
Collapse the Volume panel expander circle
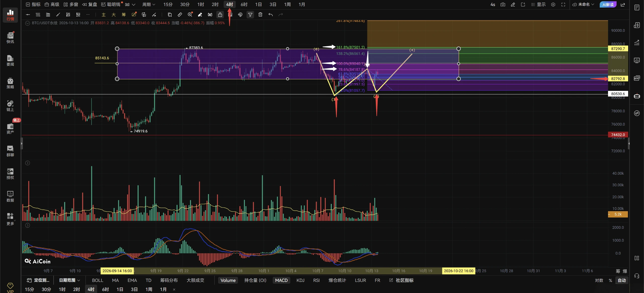(28, 163)
